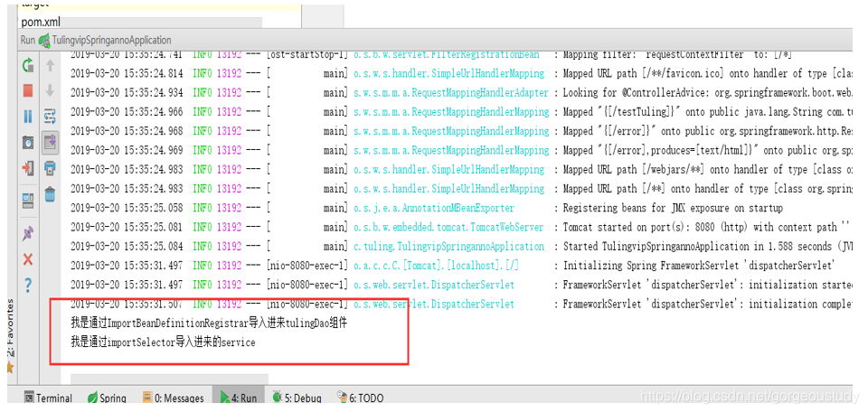The width and height of the screenshot is (868, 413).
Task: Click o.s.b.w.embedded.tomcat.TomcatWebServer logger name
Action: 448,228
